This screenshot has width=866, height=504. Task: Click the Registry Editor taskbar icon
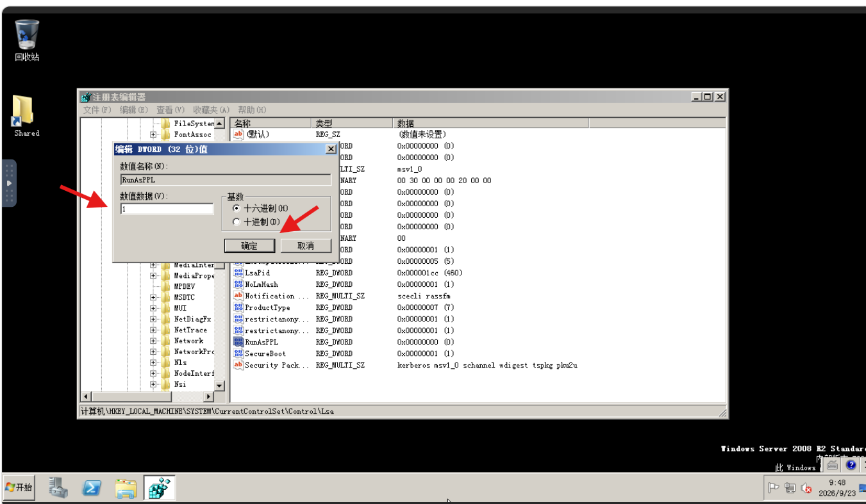click(x=158, y=488)
